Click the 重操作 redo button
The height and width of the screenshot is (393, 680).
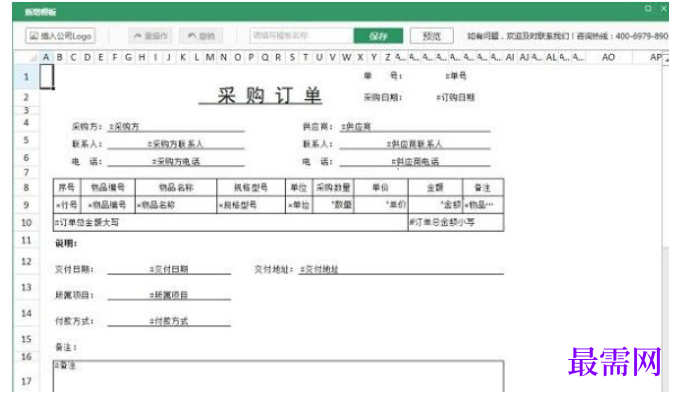click(150, 36)
